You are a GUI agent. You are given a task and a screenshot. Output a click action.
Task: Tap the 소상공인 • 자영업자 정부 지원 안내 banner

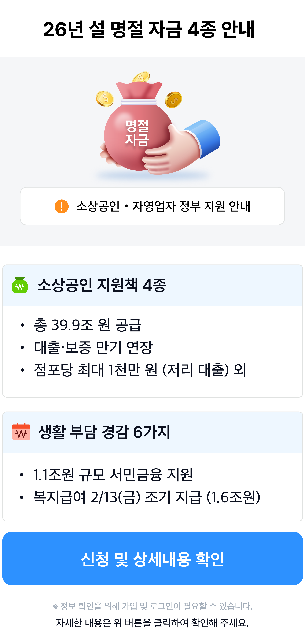coord(152,206)
